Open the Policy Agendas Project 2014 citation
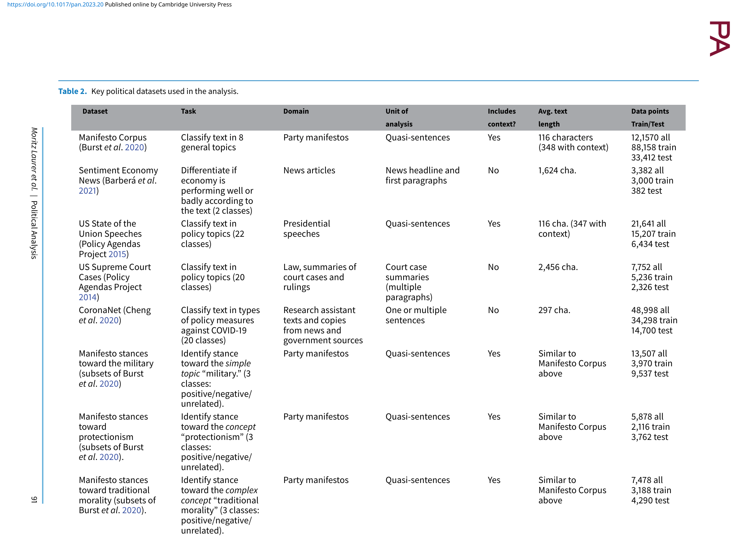Viewport: 746px width, 560px height. 87,297
